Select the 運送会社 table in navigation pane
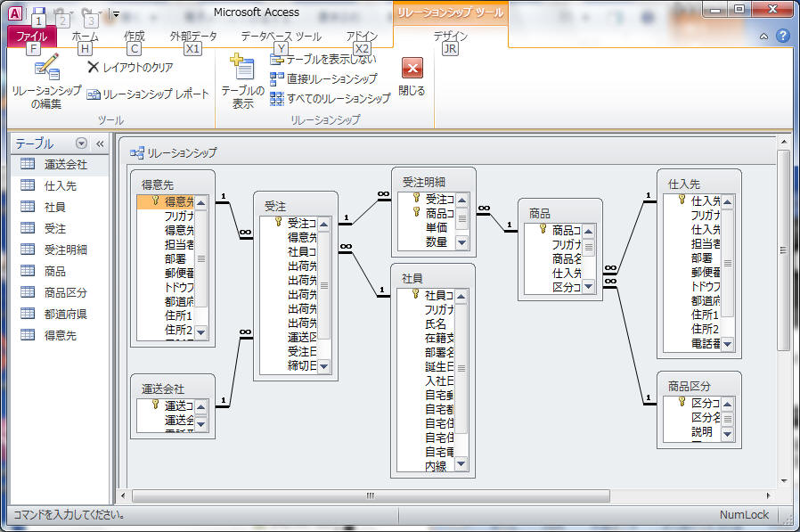Screen dimensions: 800x532 [x=60, y=164]
